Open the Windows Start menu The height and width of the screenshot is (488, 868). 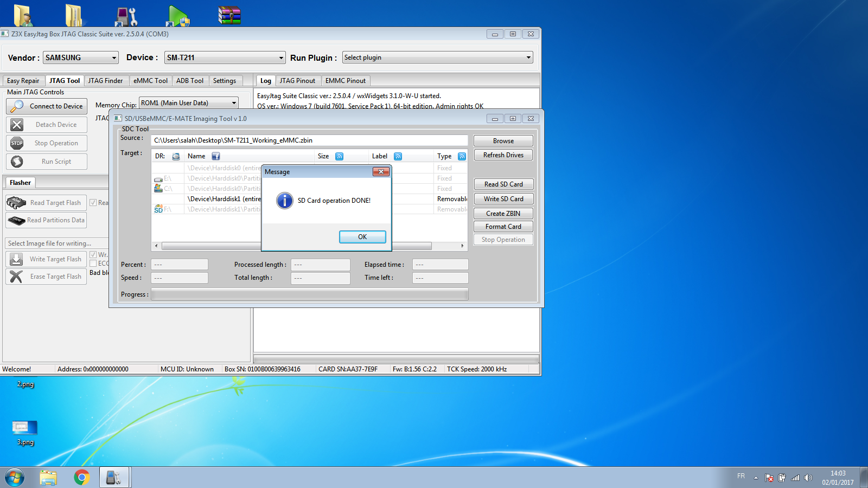[x=15, y=477]
